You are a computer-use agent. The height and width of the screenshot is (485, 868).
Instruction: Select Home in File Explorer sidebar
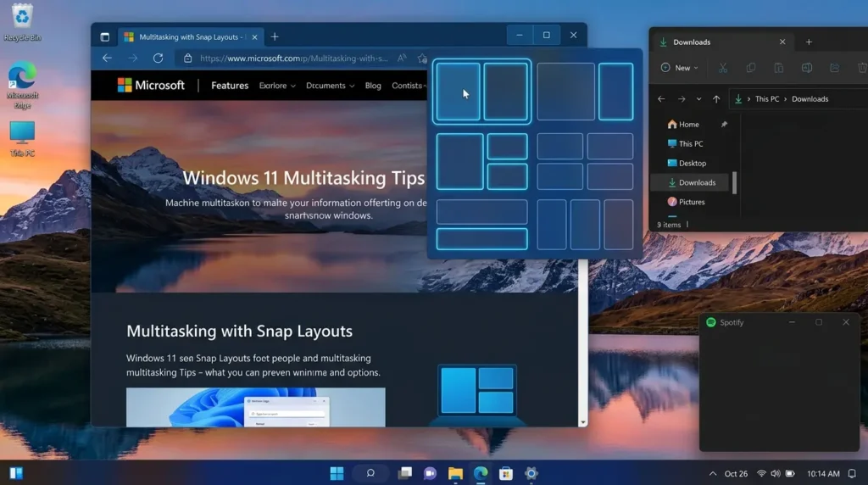pos(691,125)
